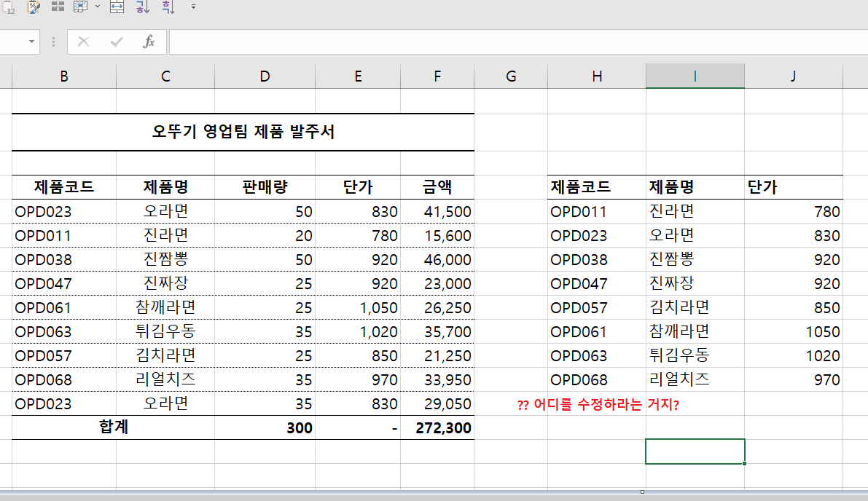This screenshot has width=868, height=501.
Task: Select the highlighted column I header
Action: [695, 76]
